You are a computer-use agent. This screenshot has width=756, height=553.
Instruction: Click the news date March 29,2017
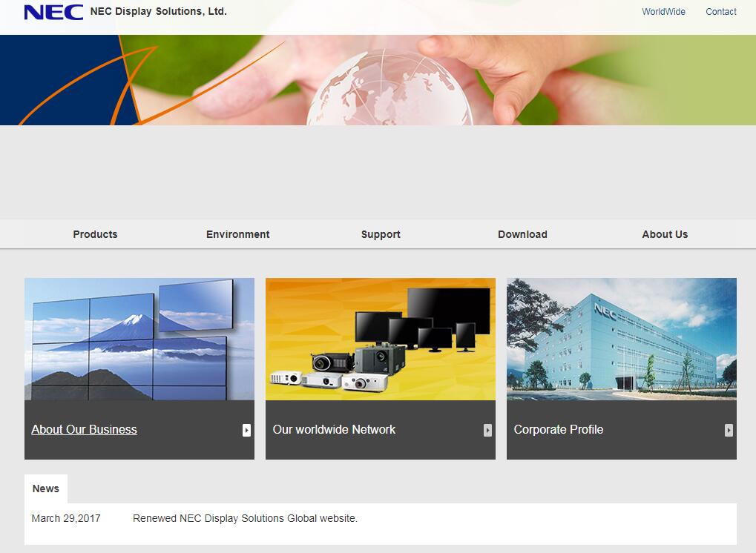point(66,518)
